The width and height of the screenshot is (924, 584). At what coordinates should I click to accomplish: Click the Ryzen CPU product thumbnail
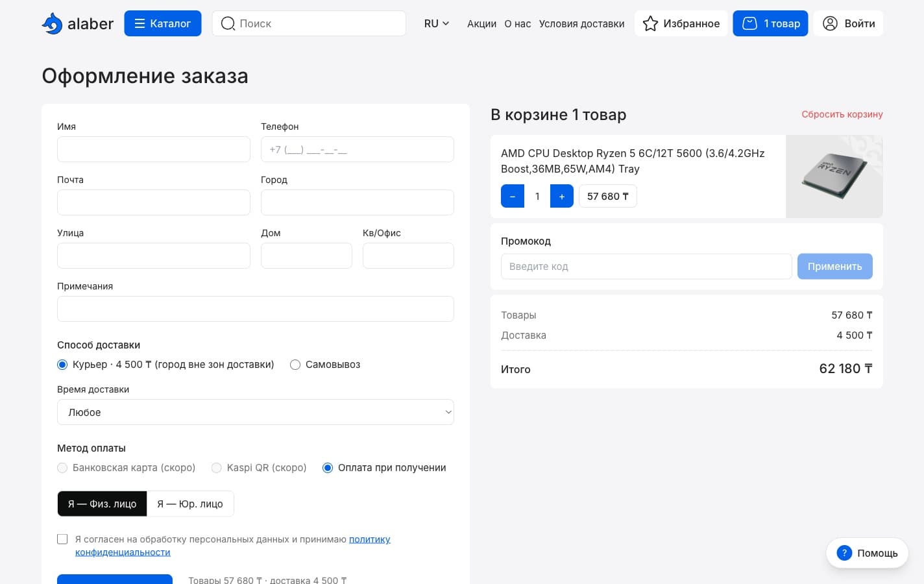[834, 176]
